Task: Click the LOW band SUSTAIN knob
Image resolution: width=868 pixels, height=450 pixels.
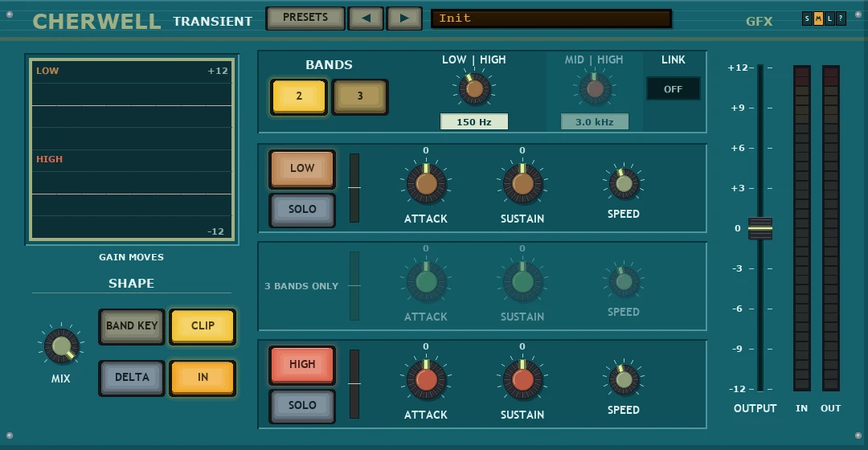Action: [x=522, y=183]
